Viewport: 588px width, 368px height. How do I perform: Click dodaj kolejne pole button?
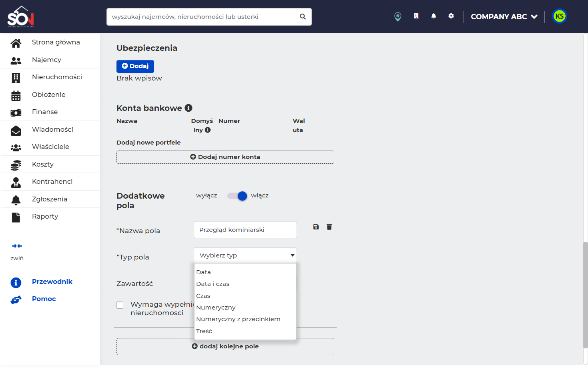[x=225, y=346]
